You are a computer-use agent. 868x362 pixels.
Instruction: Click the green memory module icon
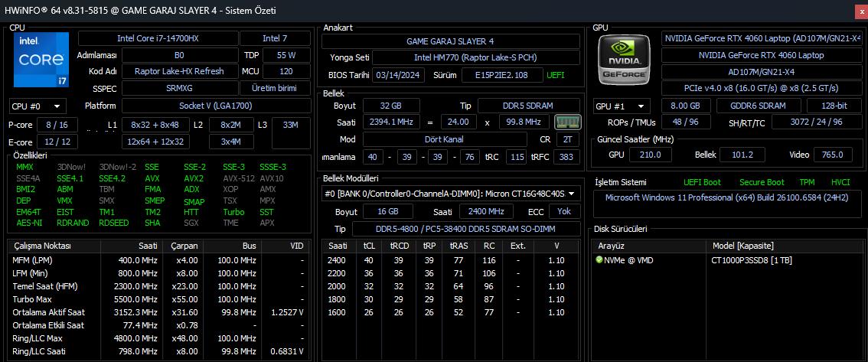(x=567, y=122)
